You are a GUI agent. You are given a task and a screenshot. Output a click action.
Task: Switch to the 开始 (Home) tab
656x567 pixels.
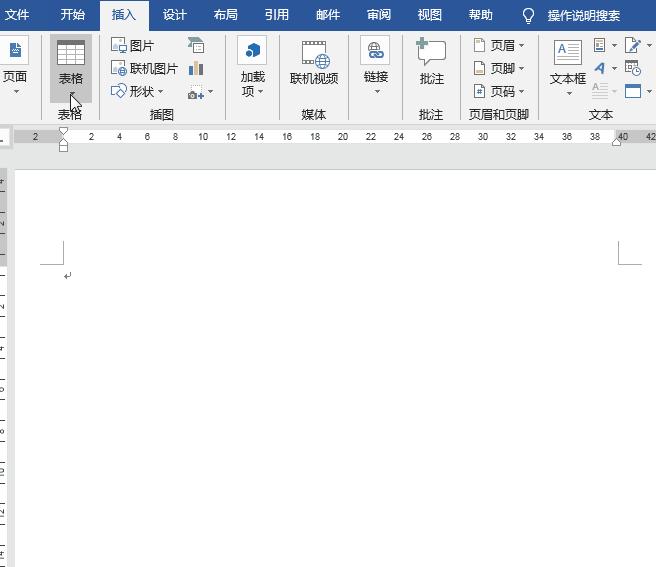pyautogui.click(x=73, y=15)
